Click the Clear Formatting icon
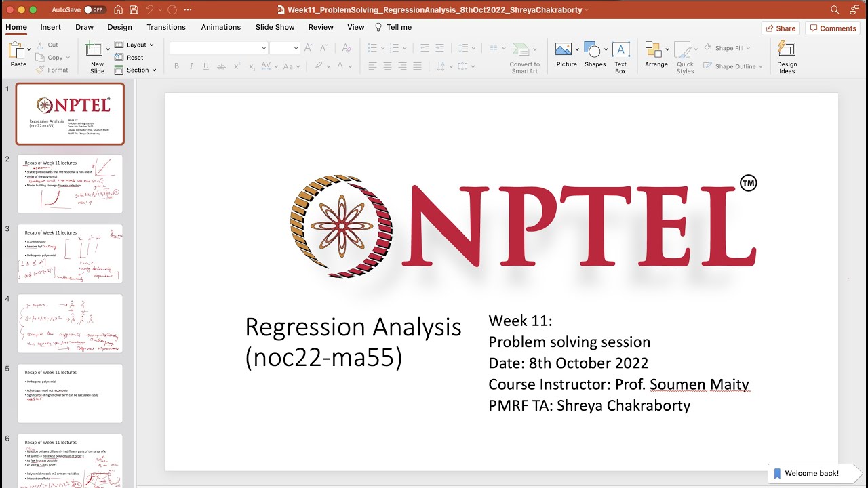The width and height of the screenshot is (868, 488). [347, 48]
